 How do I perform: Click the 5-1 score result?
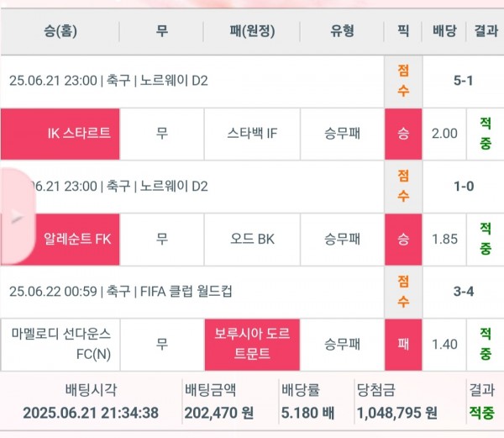pos(463,81)
